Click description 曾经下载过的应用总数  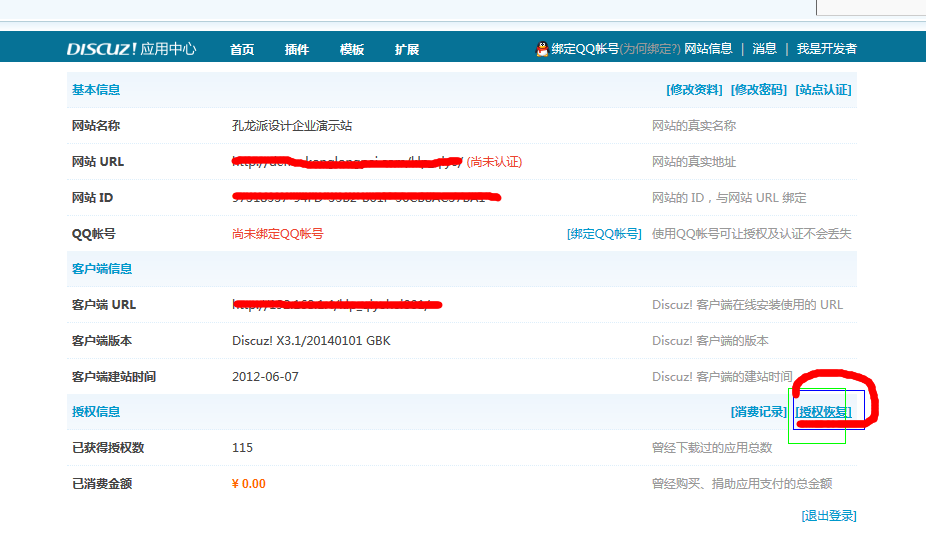click(712, 447)
